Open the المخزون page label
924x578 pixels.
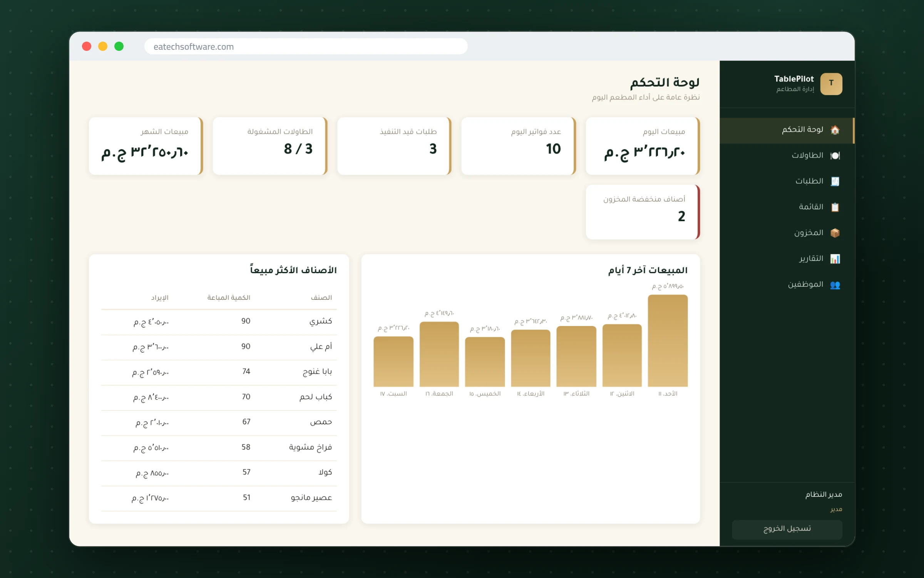pos(808,233)
